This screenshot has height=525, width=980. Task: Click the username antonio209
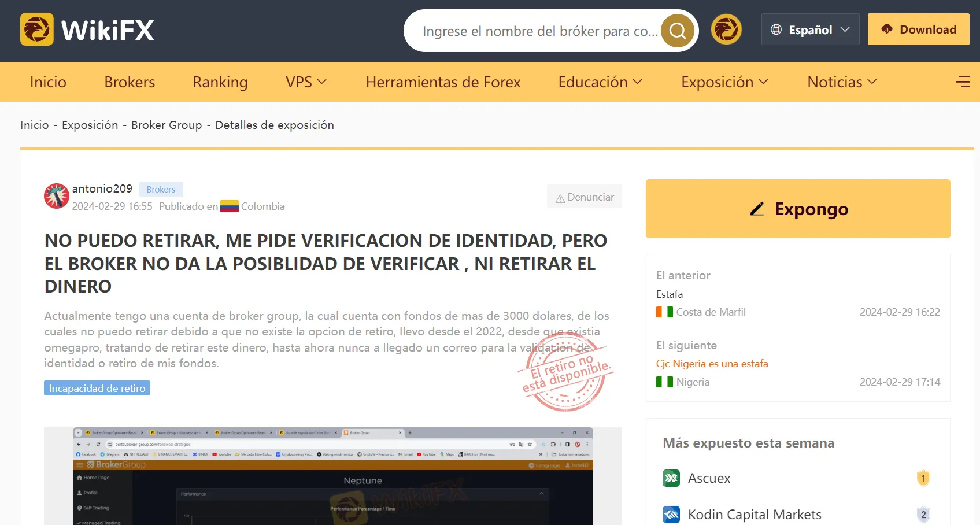point(102,188)
